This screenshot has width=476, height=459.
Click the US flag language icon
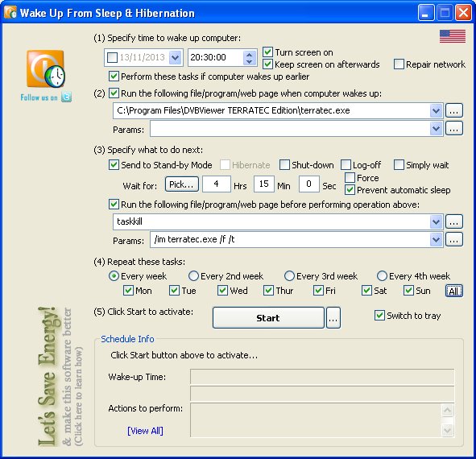(x=453, y=36)
